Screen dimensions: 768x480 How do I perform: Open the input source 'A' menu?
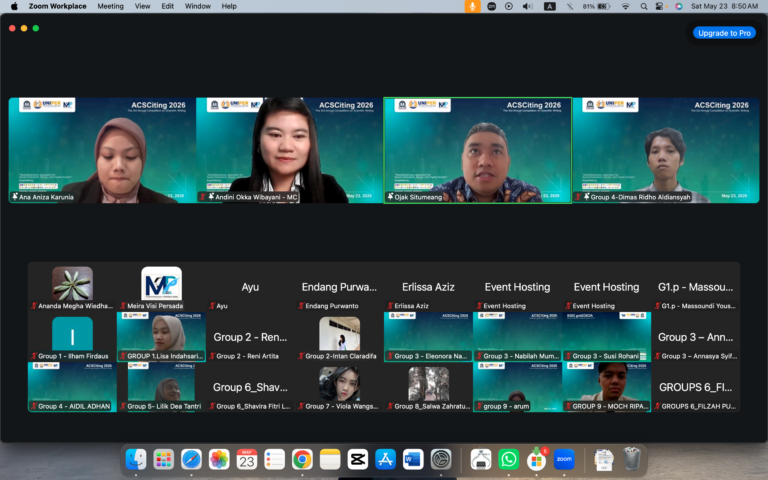[x=550, y=6]
